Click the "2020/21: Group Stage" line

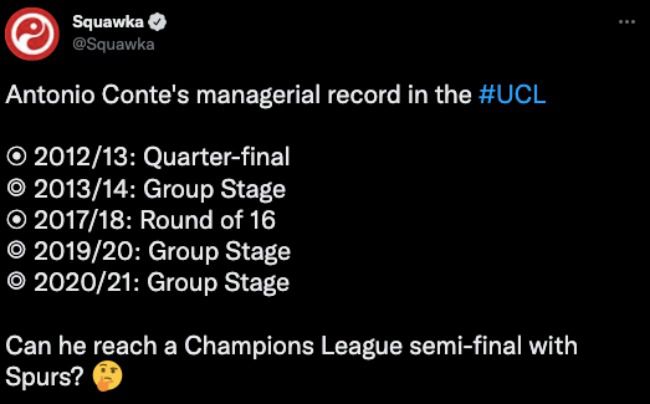(x=162, y=282)
